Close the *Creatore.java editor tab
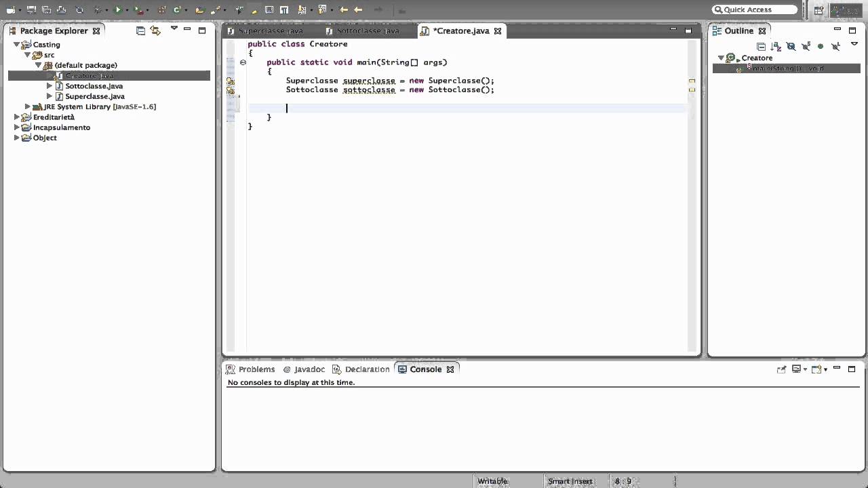 498,31
